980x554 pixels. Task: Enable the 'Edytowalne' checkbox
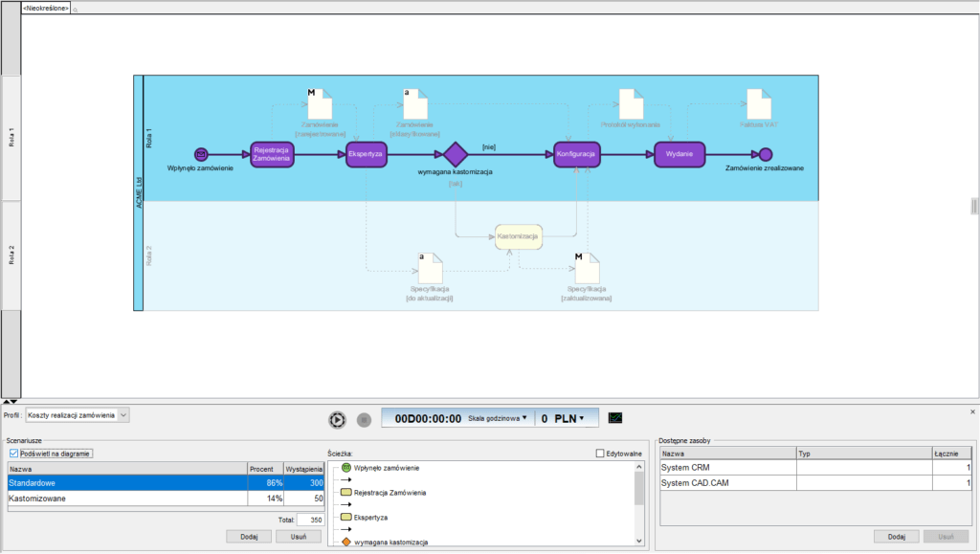(600, 454)
